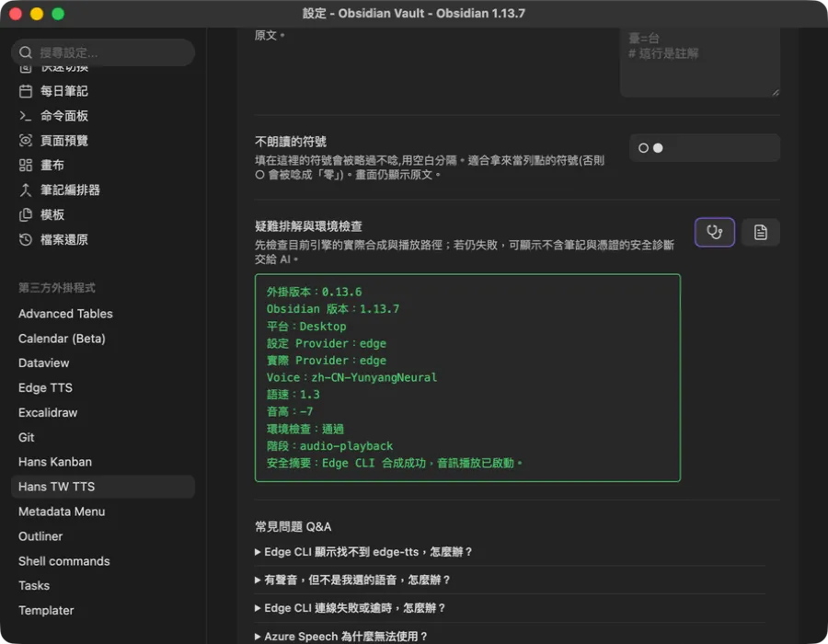Open Metadata Menu plugin settings
Viewport: 828px width, 644px height.
coord(103,512)
